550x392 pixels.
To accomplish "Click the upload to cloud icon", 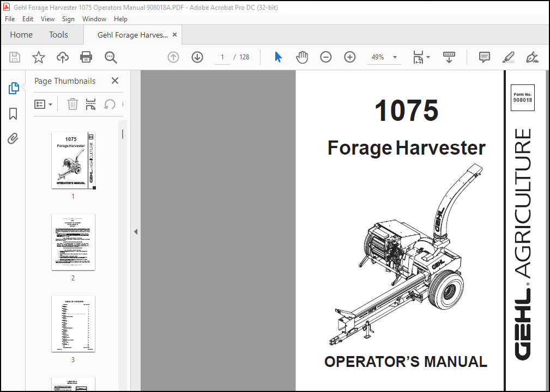I will [x=63, y=57].
